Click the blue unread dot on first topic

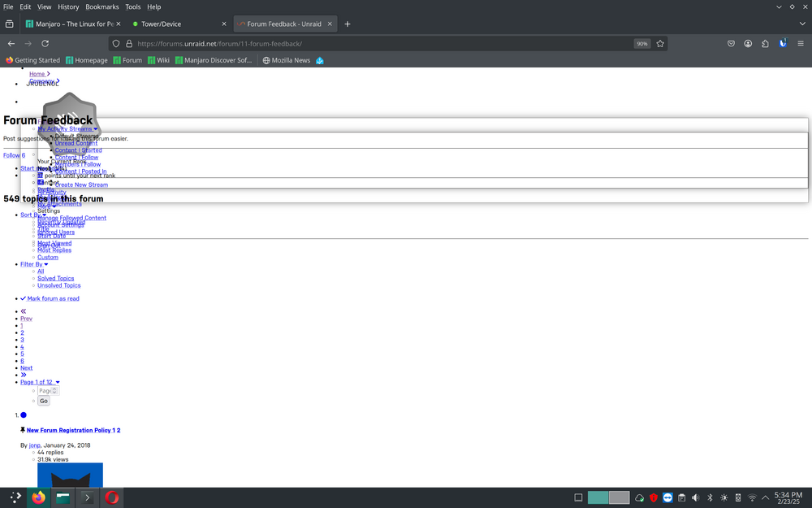(x=24, y=415)
